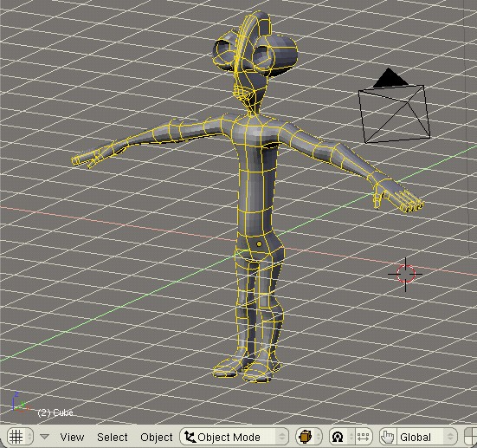Image resolution: width=477 pixels, height=448 pixels.
Task: Open the Global orientation dropdown
Action: [427, 438]
